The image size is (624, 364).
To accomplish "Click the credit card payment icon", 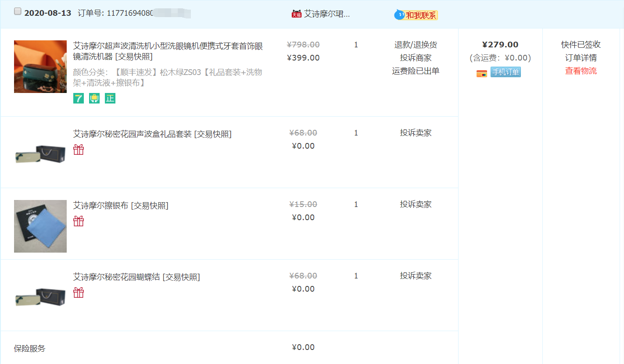I will tap(482, 74).
